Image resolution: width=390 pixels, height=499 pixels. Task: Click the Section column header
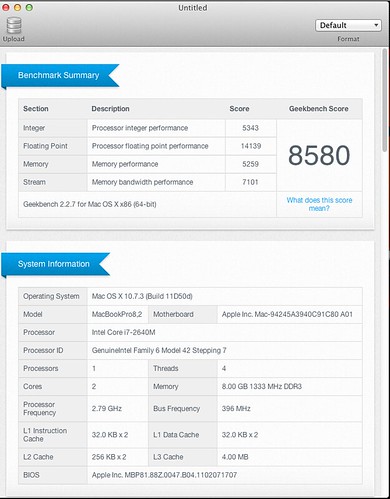click(x=36, y=109)
